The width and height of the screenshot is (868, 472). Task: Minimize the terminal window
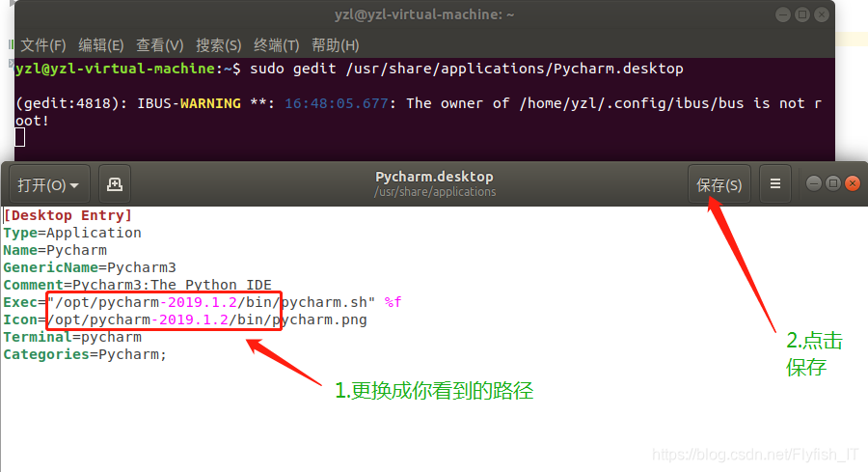pos(783,14)
